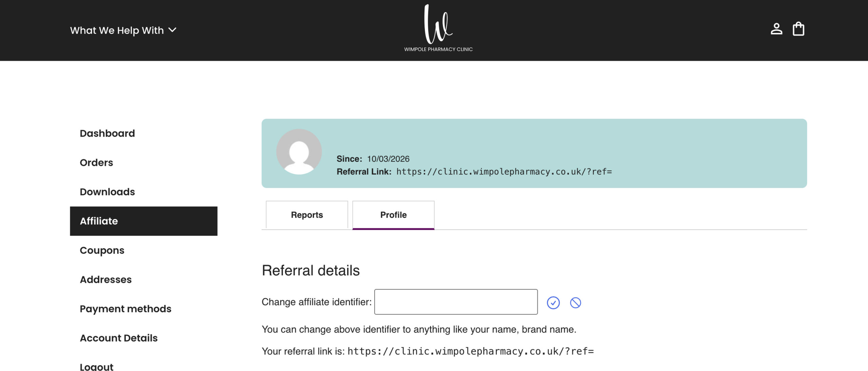
Task: Confirm affiliate identifier with checkmark icon
Action: 553,302
